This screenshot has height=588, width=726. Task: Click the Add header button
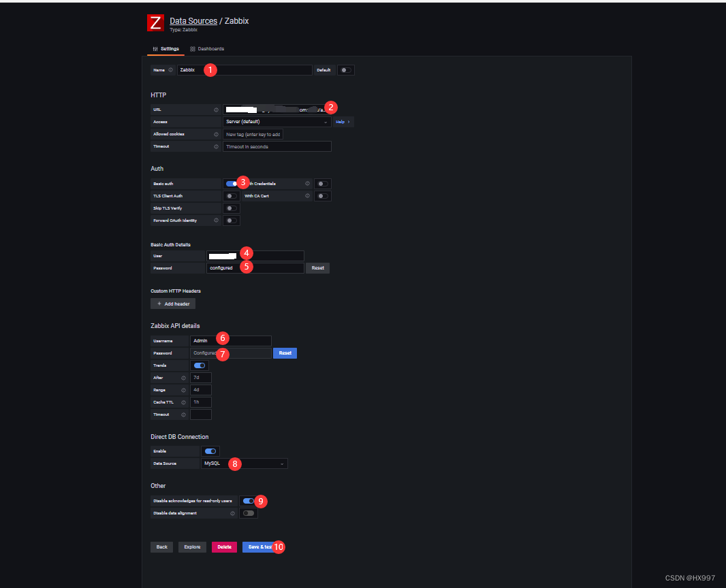click(x=173, y=304)
